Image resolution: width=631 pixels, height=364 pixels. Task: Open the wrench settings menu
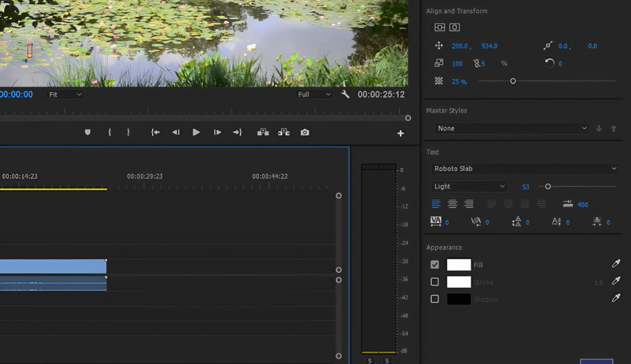click(345, 95)
